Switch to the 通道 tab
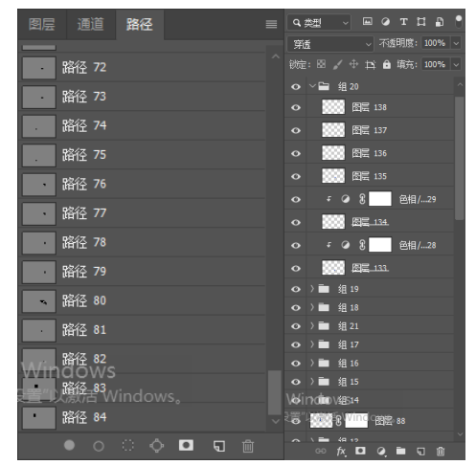Viewport: 476px width, 465px height. pos(91,24)
